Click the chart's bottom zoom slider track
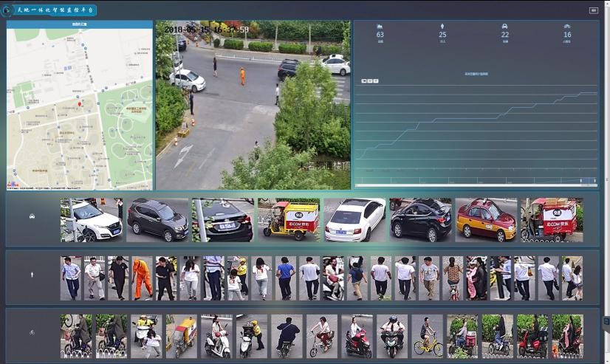This screenshot has width=610, height=364. coord(476,185)
